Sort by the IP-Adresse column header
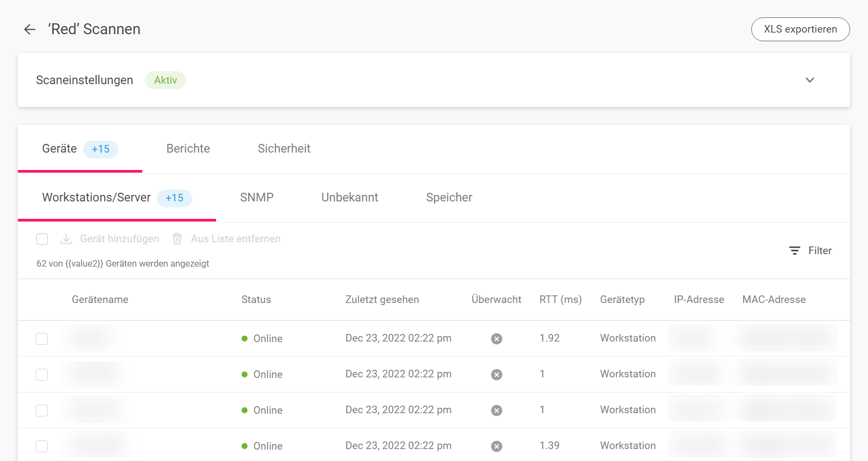868x461 pixels. point(699,300)
